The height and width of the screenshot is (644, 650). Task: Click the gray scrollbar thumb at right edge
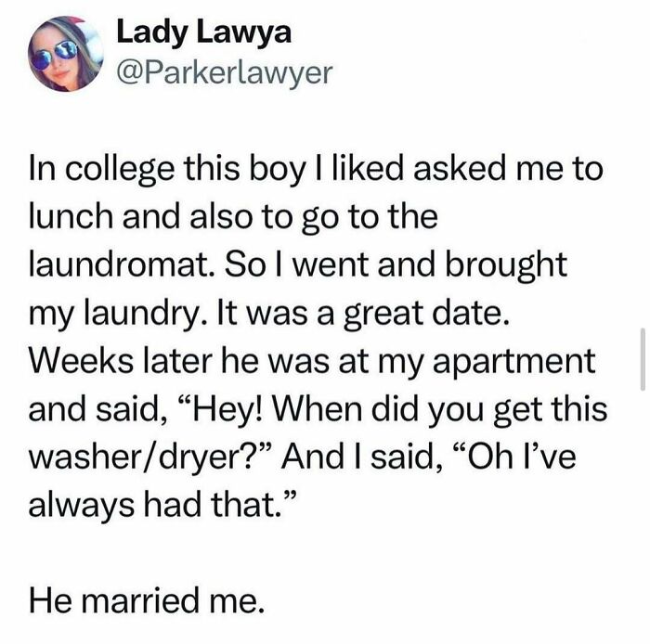(643, 358)
